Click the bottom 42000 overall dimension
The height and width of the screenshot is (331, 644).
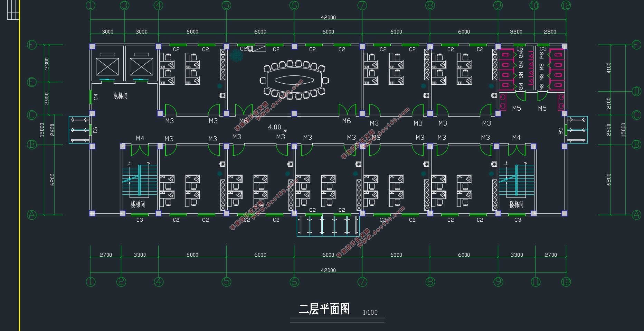coord(328,270)
